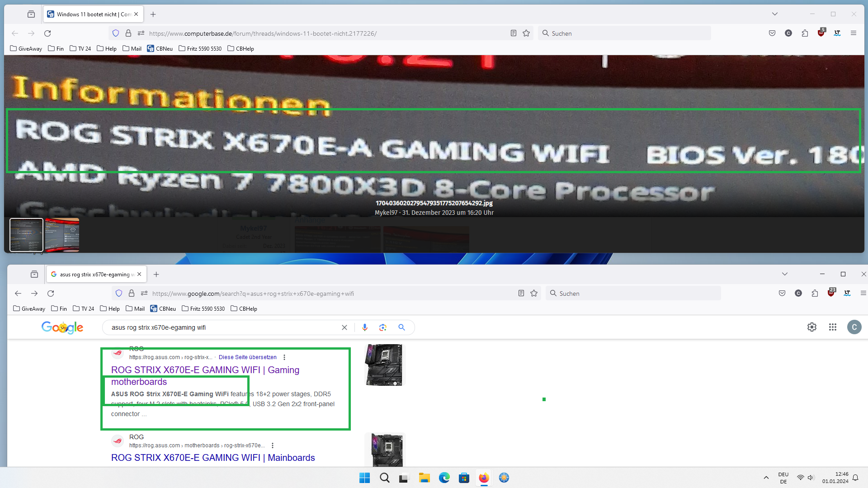Select the first BIOS photo thumbnail
868x488 pixels.
(x=27, y=235)
